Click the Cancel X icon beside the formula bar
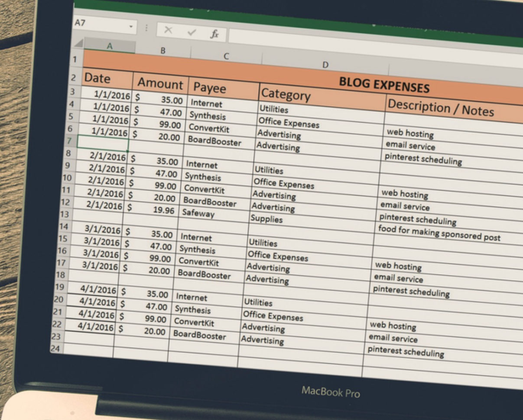Image resolution: width=523 pixels, height=420 pixels. (x=169, y=31)
